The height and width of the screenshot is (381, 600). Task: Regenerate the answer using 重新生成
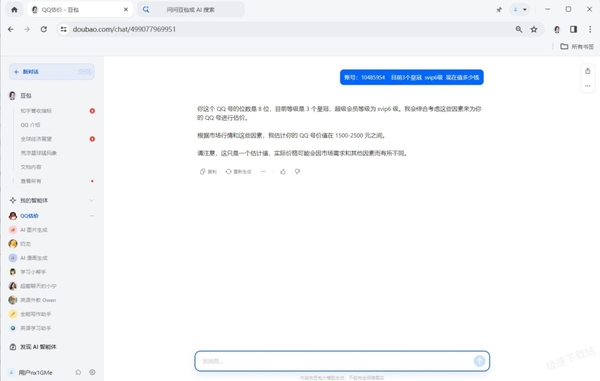(238, 171)
